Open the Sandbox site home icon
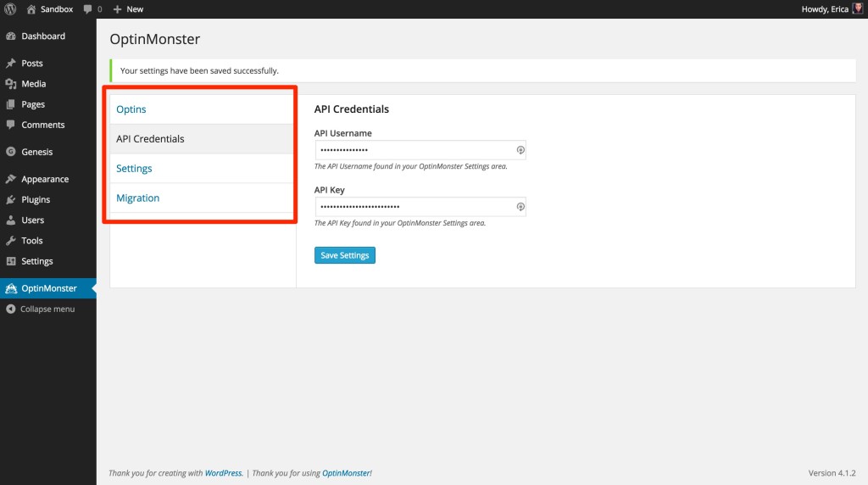 (x=31, y=9)
